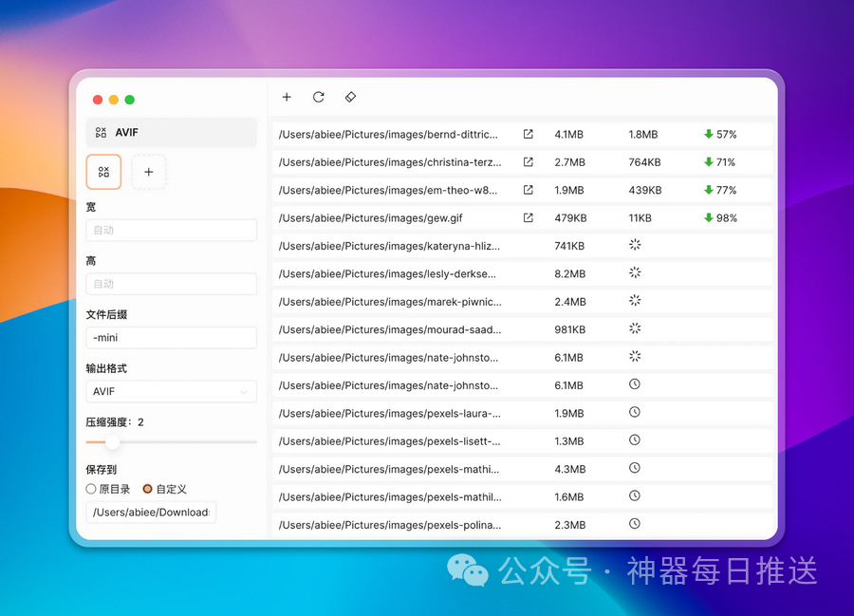Open the em-theo output file icon

point(529,190)
